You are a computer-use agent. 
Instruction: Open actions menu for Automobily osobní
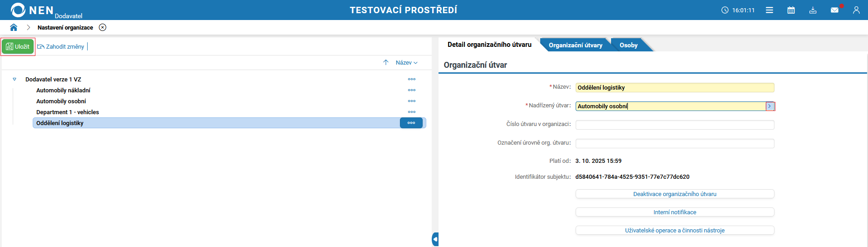(x=412, y=101)
